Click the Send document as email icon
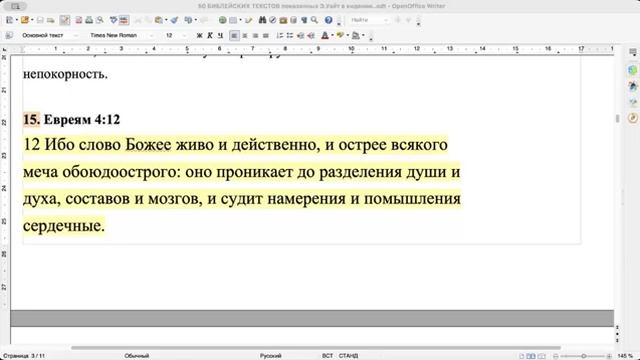Viewport: 640px width, 360px height. (x=51, y=20)
